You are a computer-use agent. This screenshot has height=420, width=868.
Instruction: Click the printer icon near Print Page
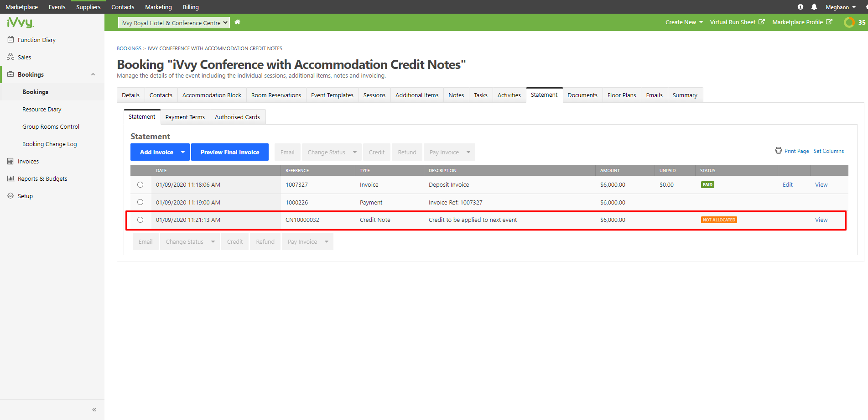click(x=779, y=151)
